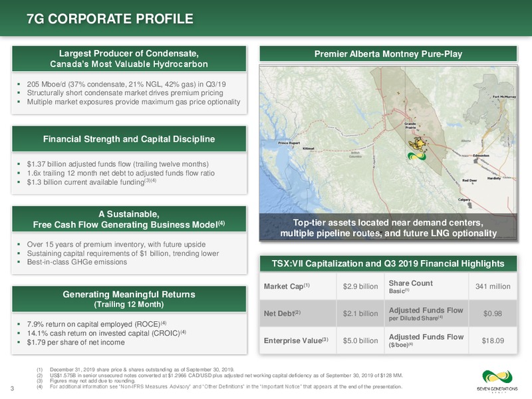This screenshot has width=532, height=399.
Task: Click 'Red Deer' label on map
Action: pos(469,180)
